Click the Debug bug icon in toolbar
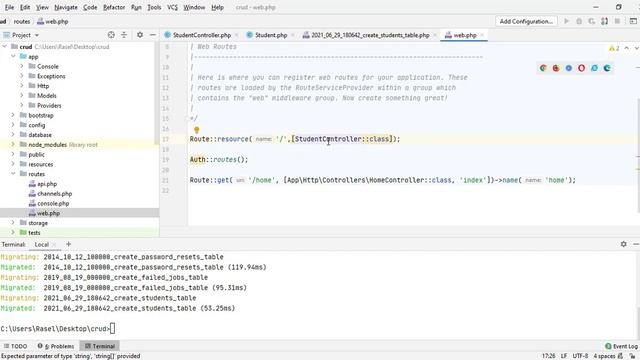 pos(579,21)
